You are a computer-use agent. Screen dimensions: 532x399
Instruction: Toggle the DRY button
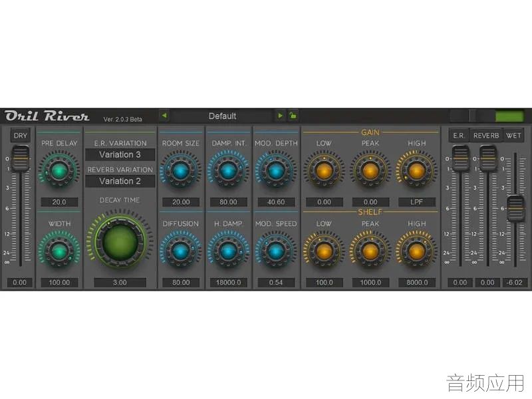point(21,136)
